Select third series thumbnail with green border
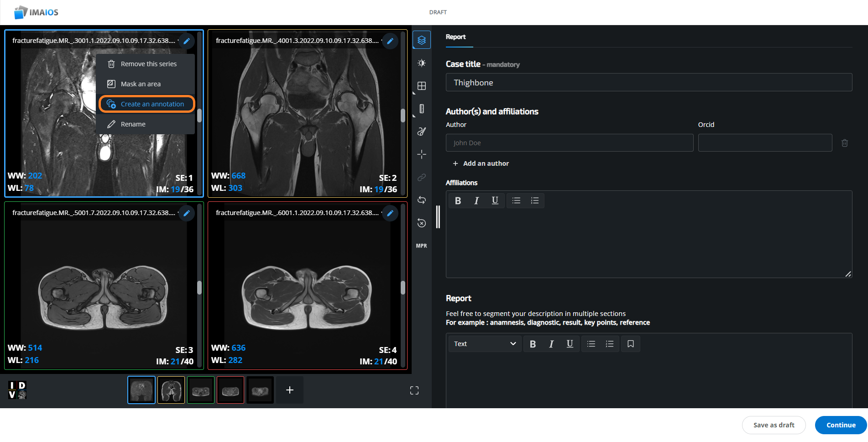 (201, 390)
